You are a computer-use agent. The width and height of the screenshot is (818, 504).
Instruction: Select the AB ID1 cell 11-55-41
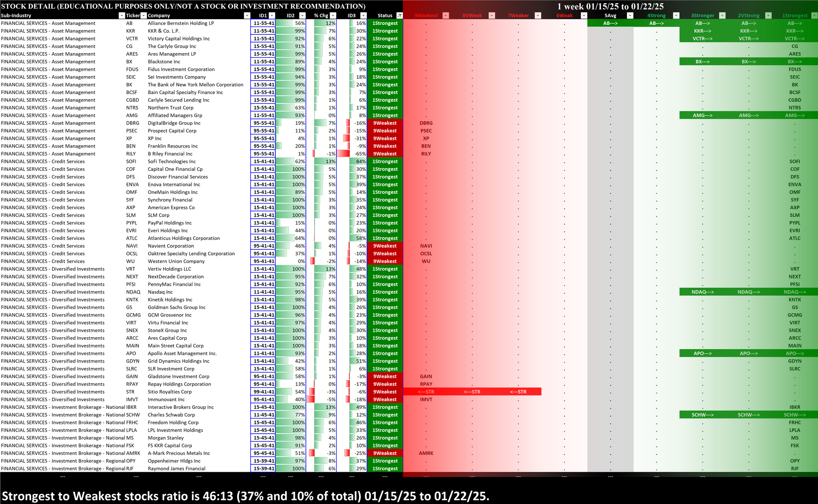pos(263,23)
